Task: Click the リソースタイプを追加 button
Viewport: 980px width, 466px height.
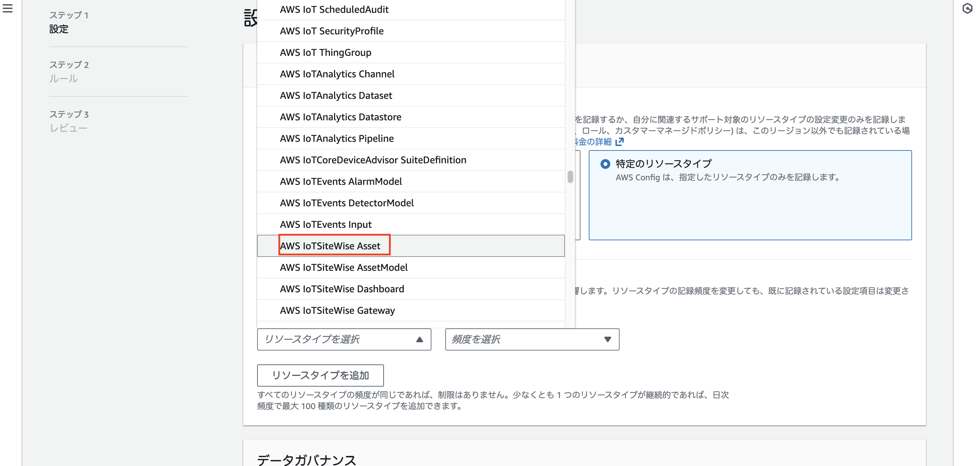Action: pyautogui.click(x=321, y=376)
